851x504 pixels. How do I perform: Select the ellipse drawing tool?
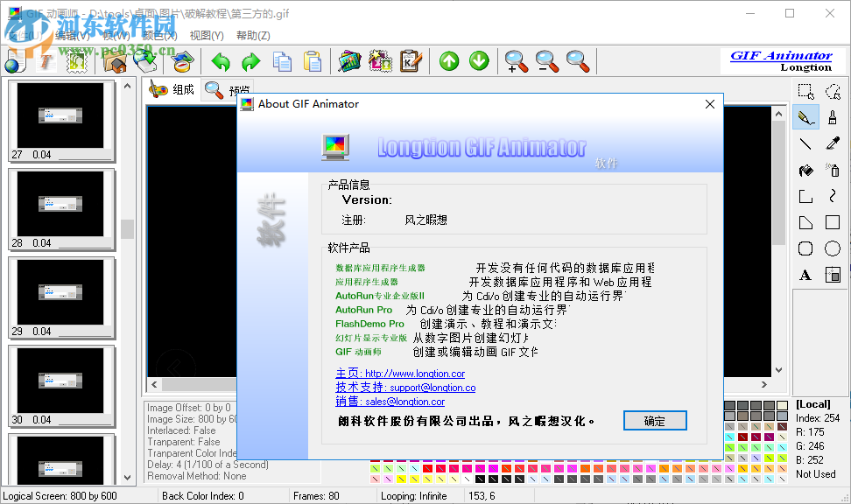click(x=832, y=248)
